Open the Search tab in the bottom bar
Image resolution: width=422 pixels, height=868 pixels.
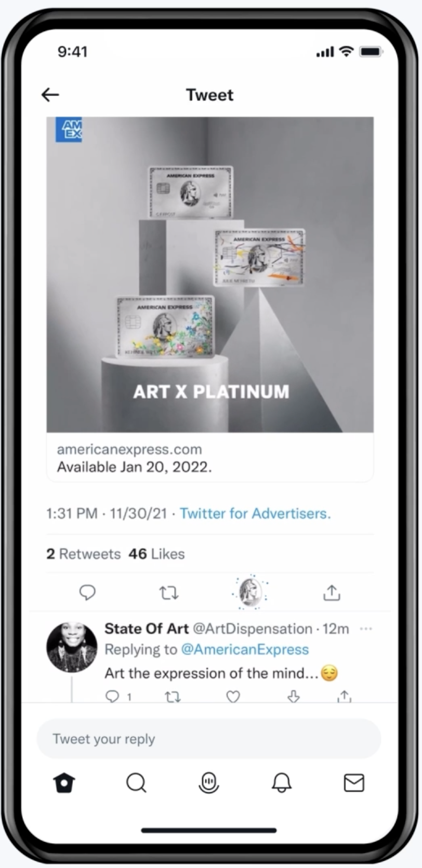click(137, 783)
